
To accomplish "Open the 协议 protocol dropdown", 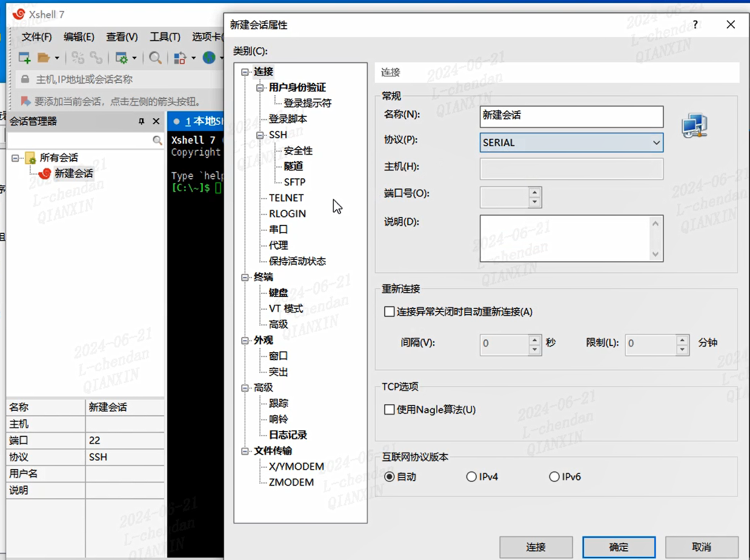I will pos(571,142).
